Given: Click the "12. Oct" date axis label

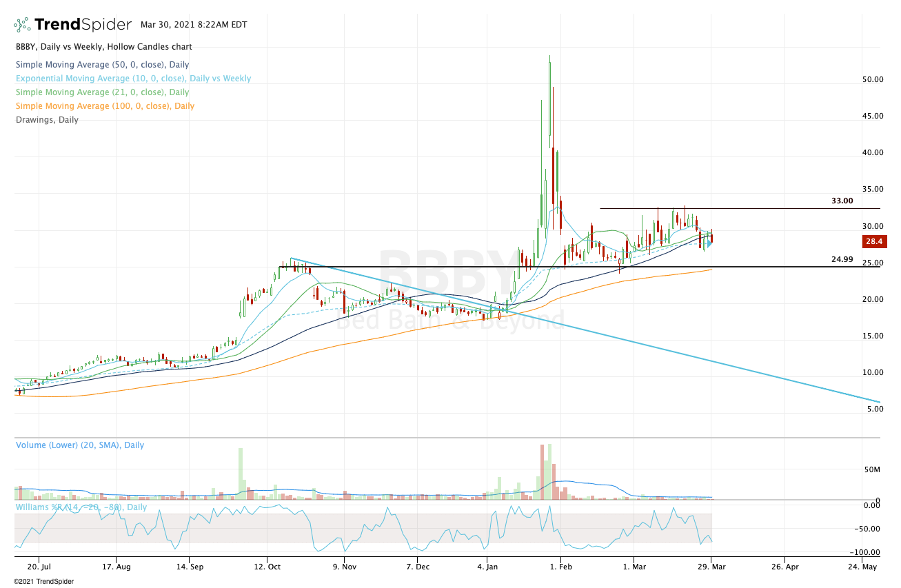Looking at the screenshot, I should pos(267,567).
